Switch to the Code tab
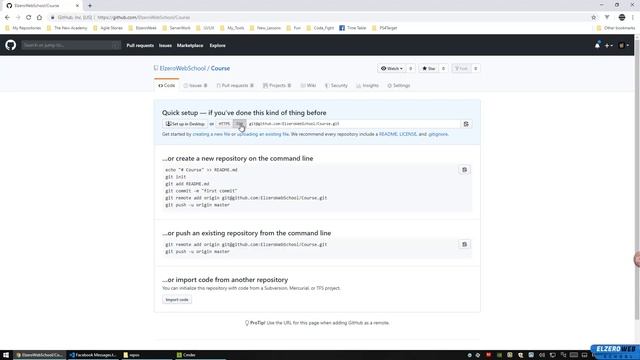The image size is (640, 360). click(x=167, y=85)
